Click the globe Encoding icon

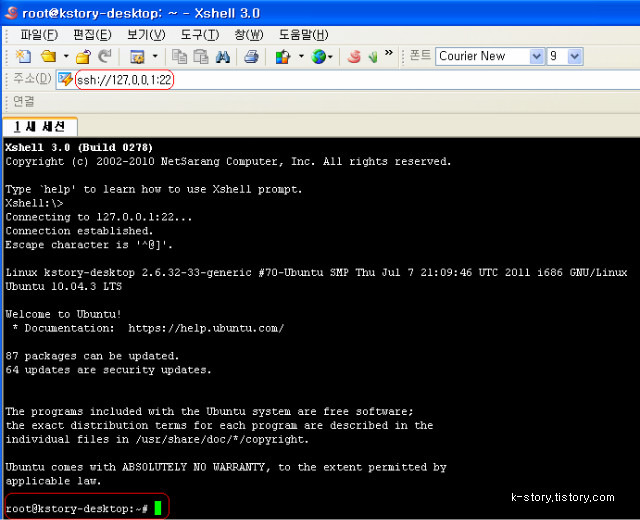pyautogui.click(x=319, y=56)
